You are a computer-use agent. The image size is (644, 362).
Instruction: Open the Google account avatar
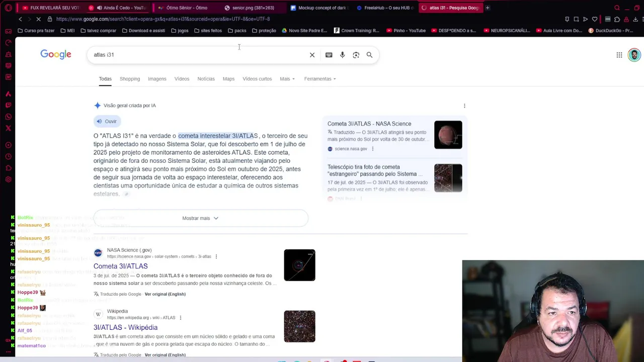pos(634,55)
